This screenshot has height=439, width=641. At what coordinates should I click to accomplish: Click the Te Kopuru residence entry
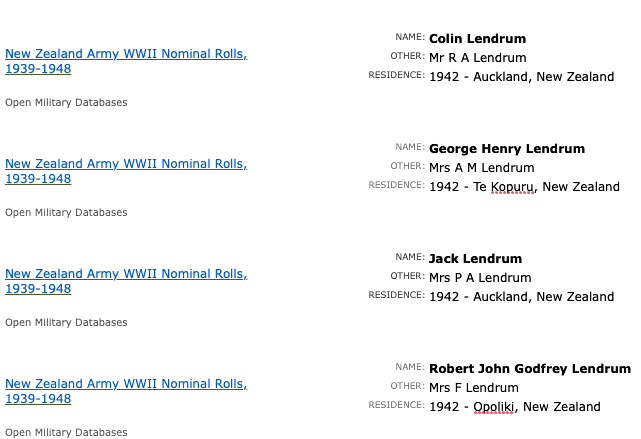coord(523,187)
